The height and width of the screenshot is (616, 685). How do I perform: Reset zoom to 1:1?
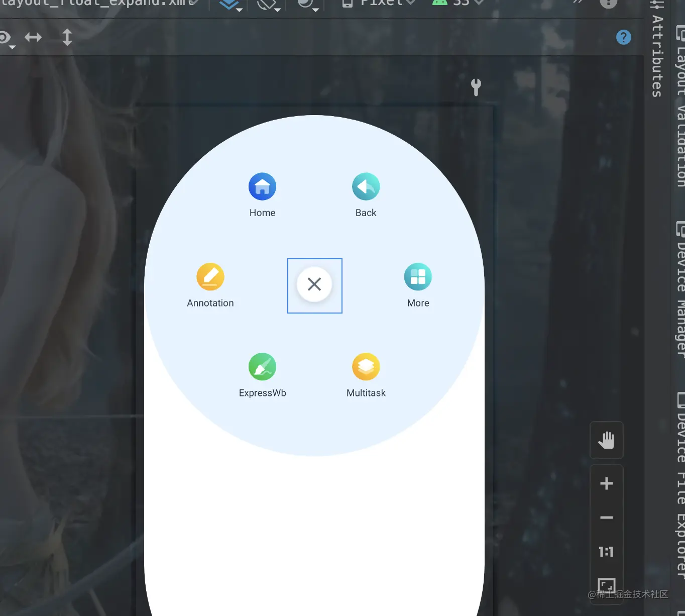coord(607,552)
